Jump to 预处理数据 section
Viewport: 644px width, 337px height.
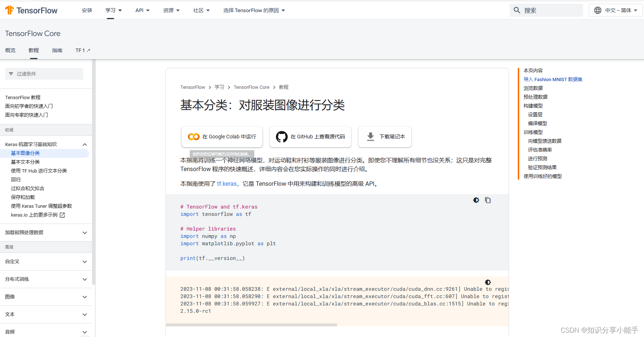pyautogui.click(x=535, y=97)
